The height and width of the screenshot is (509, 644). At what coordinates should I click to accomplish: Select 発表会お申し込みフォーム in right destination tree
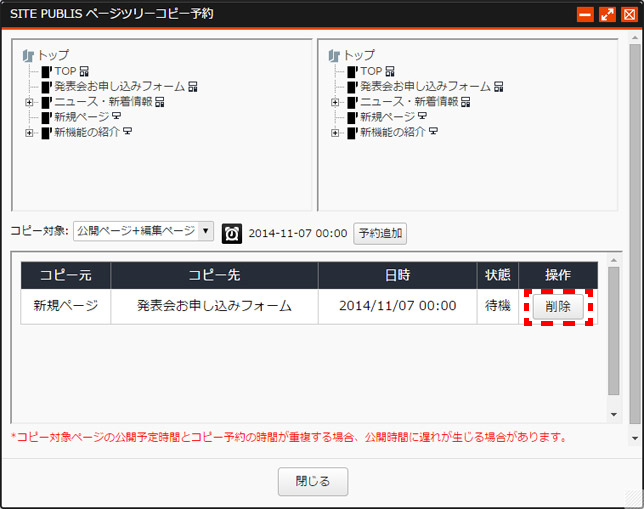click(x=425, y=87)
